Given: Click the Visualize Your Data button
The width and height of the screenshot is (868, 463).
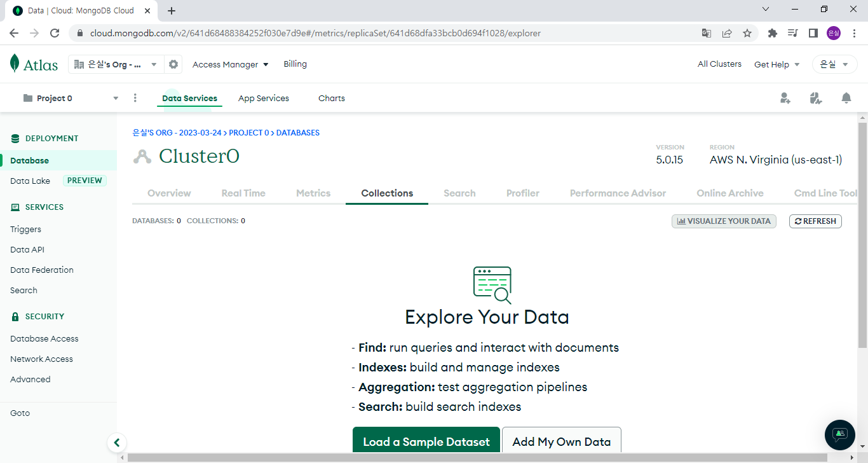Looking at the screenshot, I should coord(724,221).
